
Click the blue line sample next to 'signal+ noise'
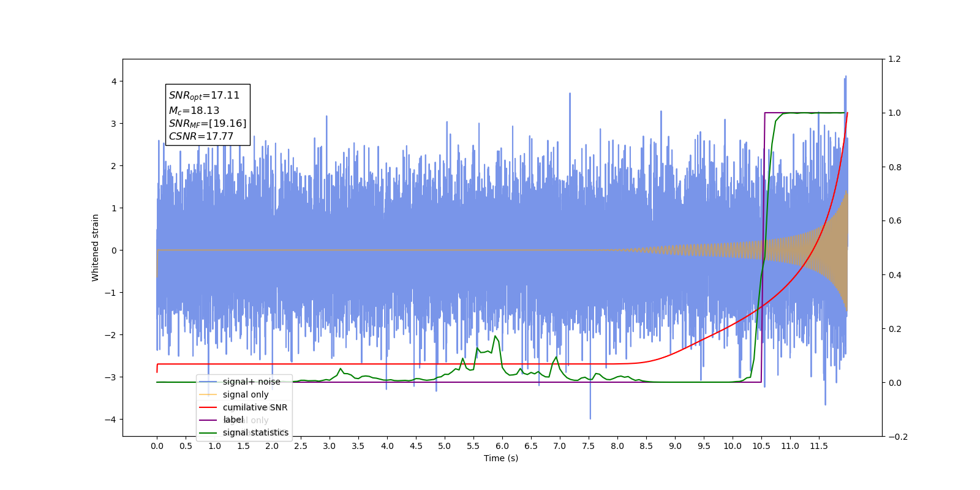coord(208,382)
